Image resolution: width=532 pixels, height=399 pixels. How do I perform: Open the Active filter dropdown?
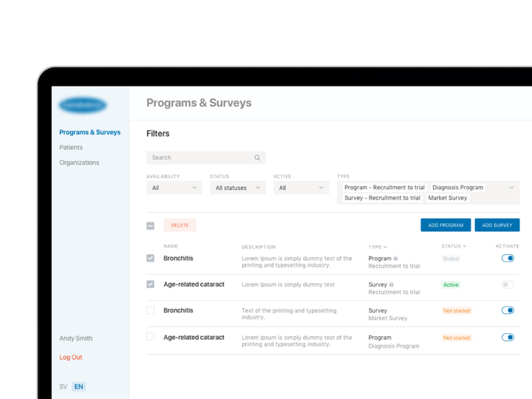(x=301, y=188)
